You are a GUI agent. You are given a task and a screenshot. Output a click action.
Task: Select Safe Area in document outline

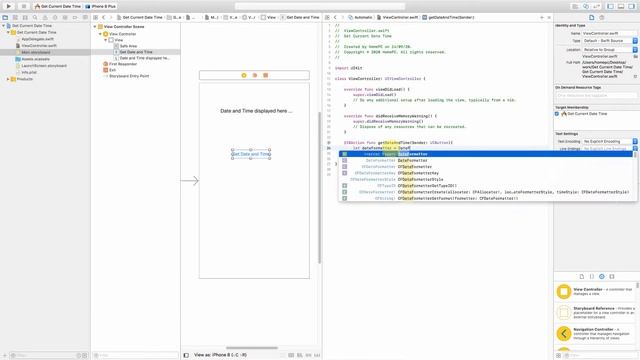coord(128,46)
